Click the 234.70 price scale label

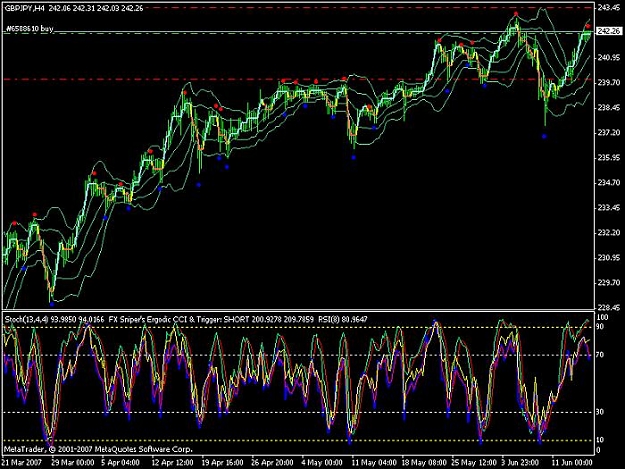[x=609, y=182]
